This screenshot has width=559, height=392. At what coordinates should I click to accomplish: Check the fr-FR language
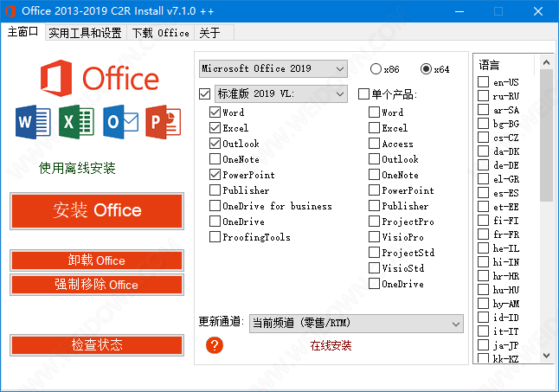tap(484, 235)
